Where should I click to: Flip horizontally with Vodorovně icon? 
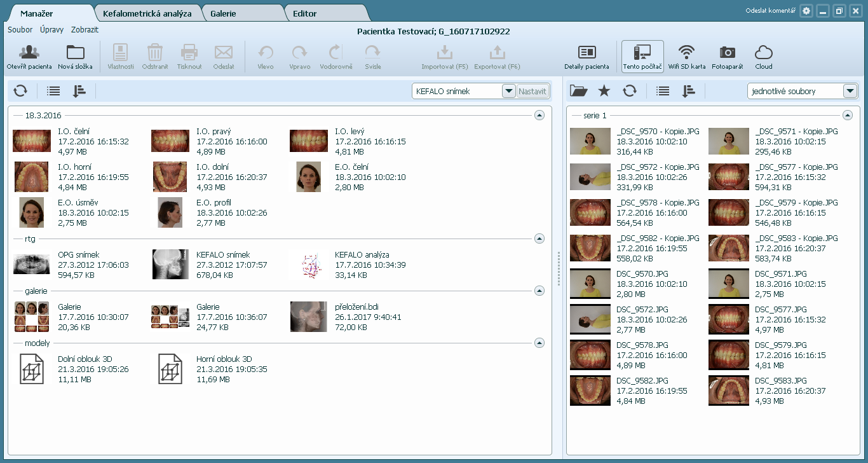pos(336,57)
